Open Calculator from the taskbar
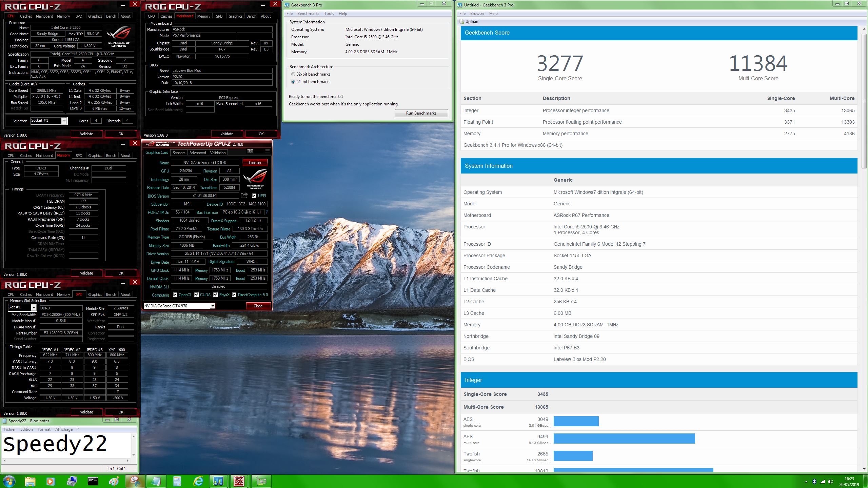Image resolution: width=868 pixels, height=488 pixels. pos(177,481)
